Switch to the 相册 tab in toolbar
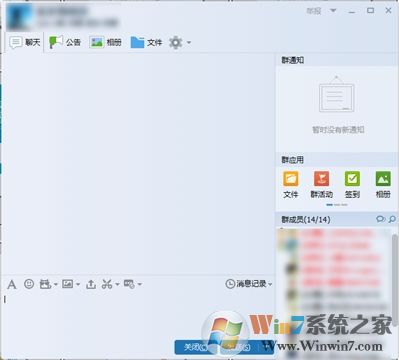 coord(105,42)
